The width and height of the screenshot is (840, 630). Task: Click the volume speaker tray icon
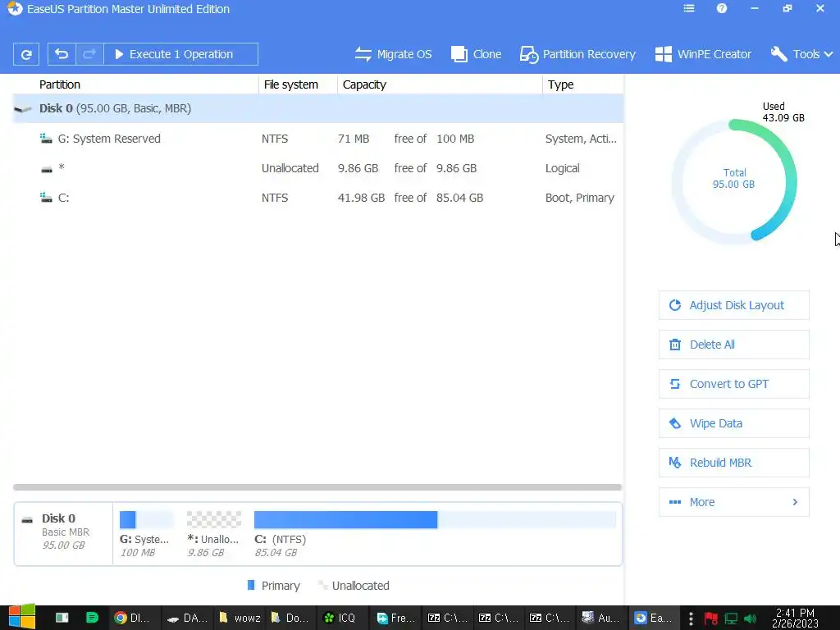coord(750,619)
